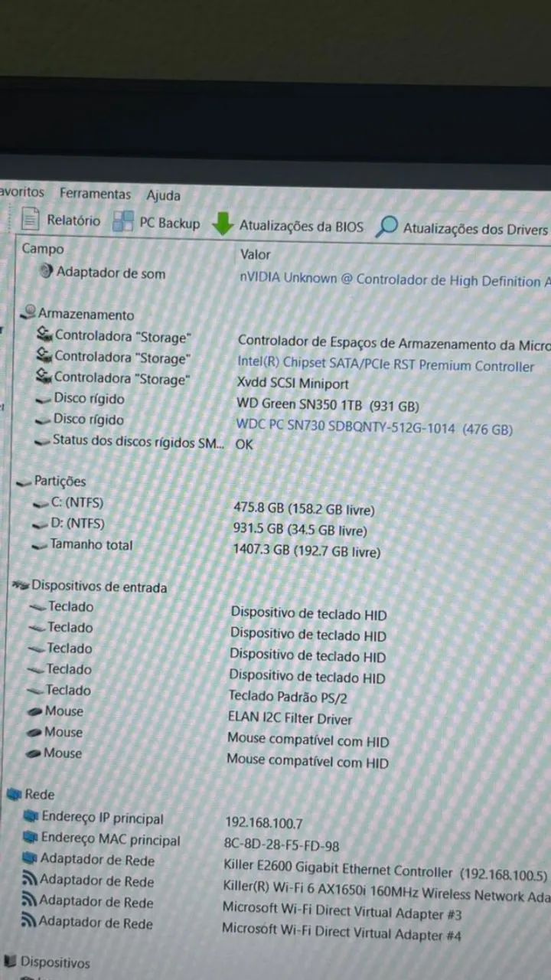The width and height of the screenshot is (551, 980).
Task: Select the Armazenamento section icon
Action: pyautogui.click(x=30, y=312)
